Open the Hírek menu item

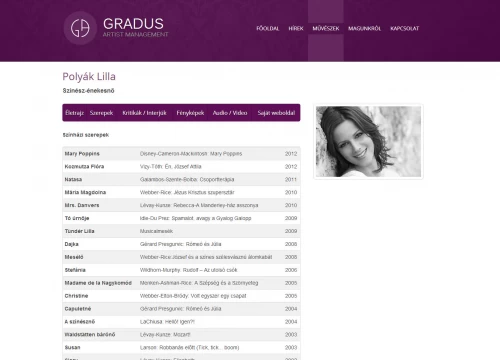click(296, 29)
